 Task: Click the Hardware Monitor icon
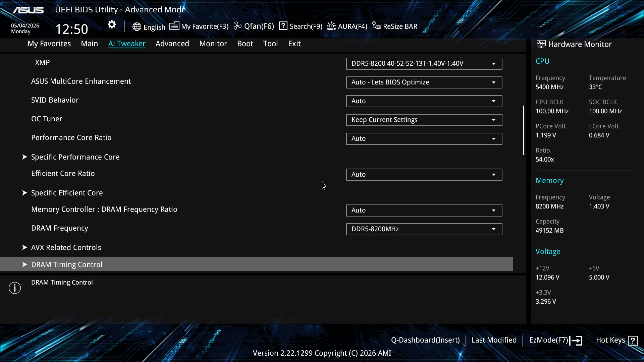pos(541,44)
